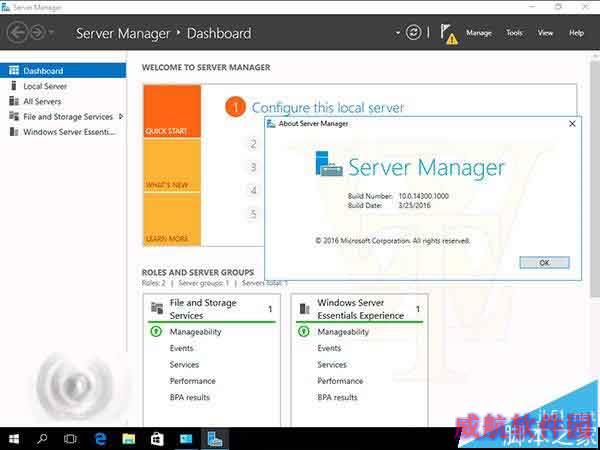Click the File and Storage Services sidebar icon
This screenshot has height=450, width=600.
tap(14, 116)
